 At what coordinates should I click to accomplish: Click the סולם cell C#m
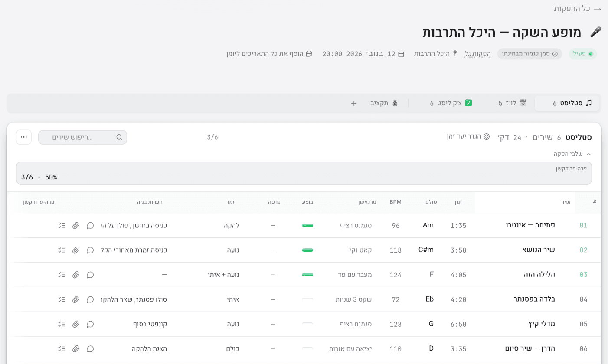pos(426,250)
